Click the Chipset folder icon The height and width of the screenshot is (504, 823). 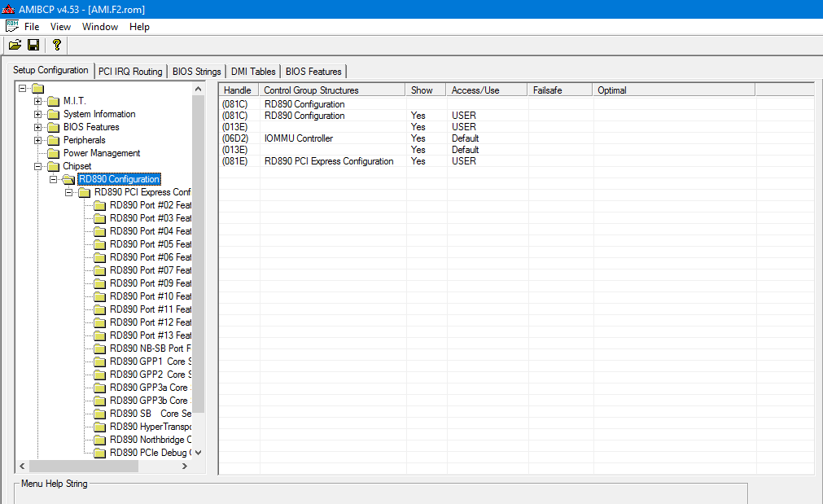54,166
